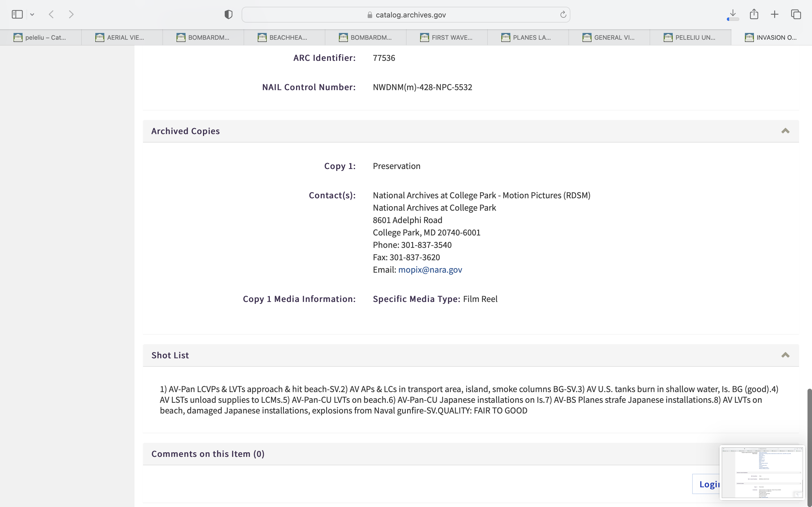
Task: Reload the catalog.archives.gov page
Action: (563, 14)
